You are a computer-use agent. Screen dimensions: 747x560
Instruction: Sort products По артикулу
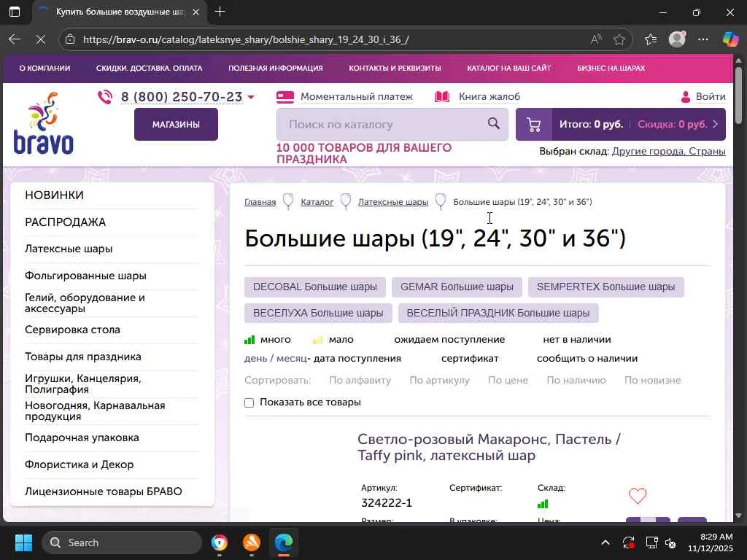[439, 381]
